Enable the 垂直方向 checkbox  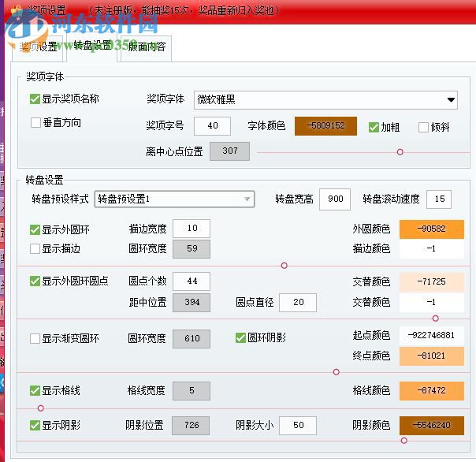(35, 123)
